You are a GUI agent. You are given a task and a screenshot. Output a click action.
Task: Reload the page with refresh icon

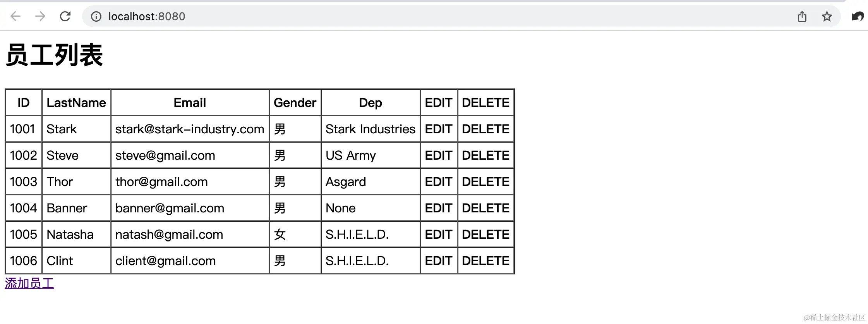[65, 16]
